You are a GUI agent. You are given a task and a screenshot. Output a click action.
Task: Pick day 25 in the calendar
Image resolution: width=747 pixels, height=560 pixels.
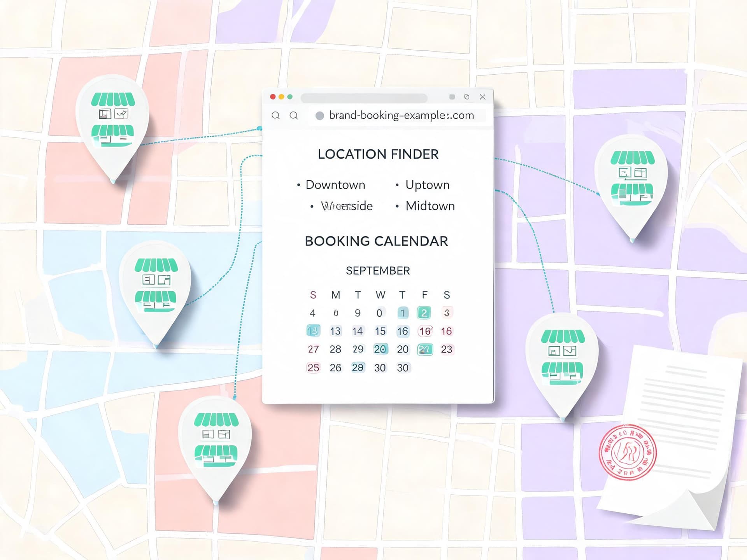point(313,367)
